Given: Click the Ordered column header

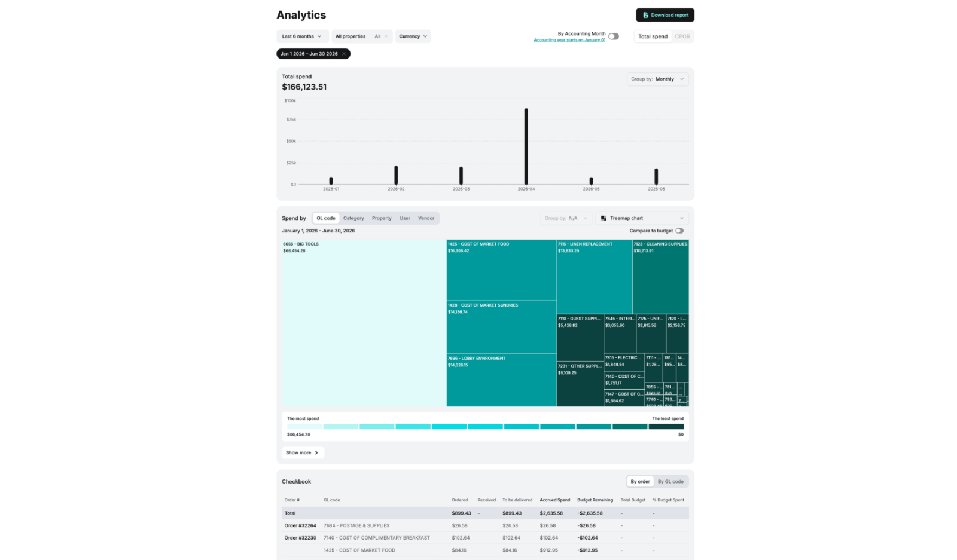Looking at the screenshot, I should pyautogui.click(x=459, y=500).
